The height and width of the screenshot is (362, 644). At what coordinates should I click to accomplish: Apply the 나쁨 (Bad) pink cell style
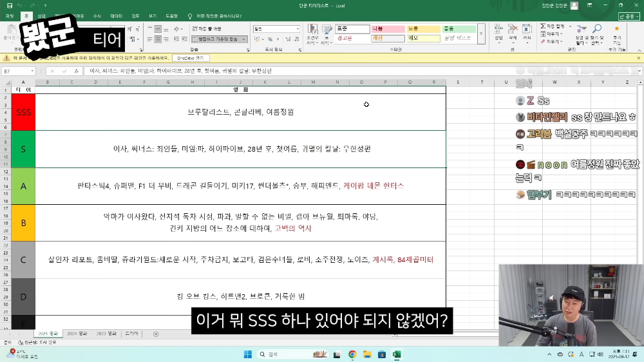click(388, 29)
